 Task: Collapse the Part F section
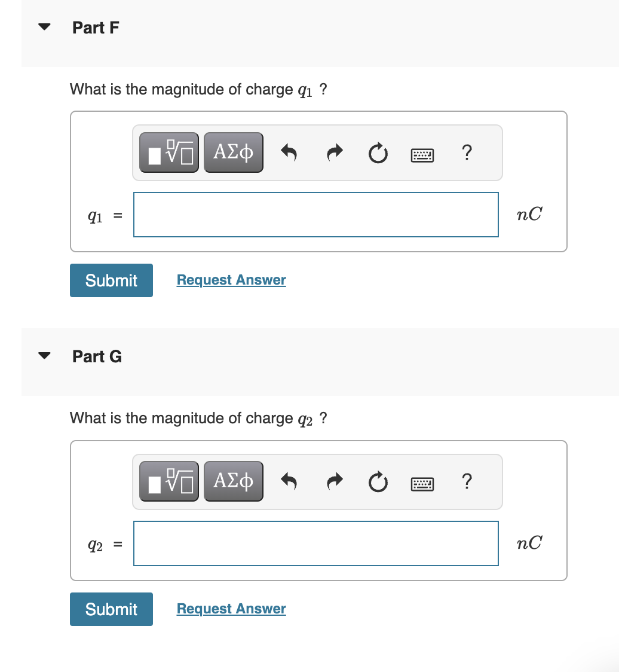pyautogui.click(x=44, y=26)
